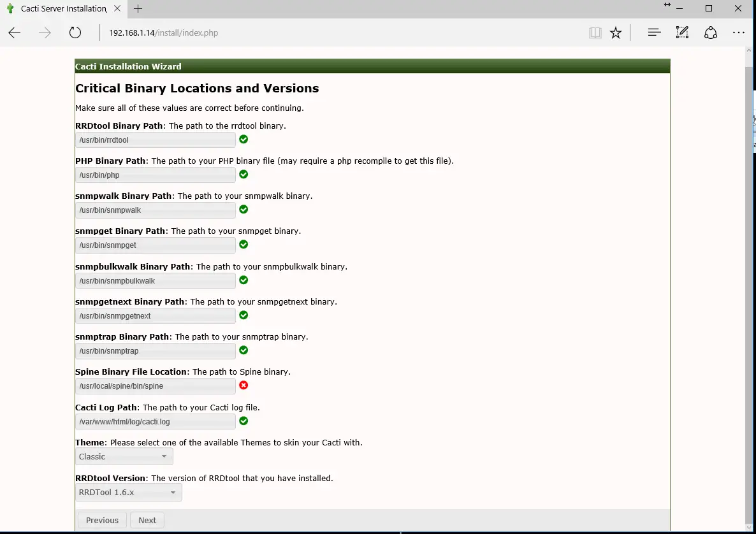Open reading view book icon

[595, 32]
